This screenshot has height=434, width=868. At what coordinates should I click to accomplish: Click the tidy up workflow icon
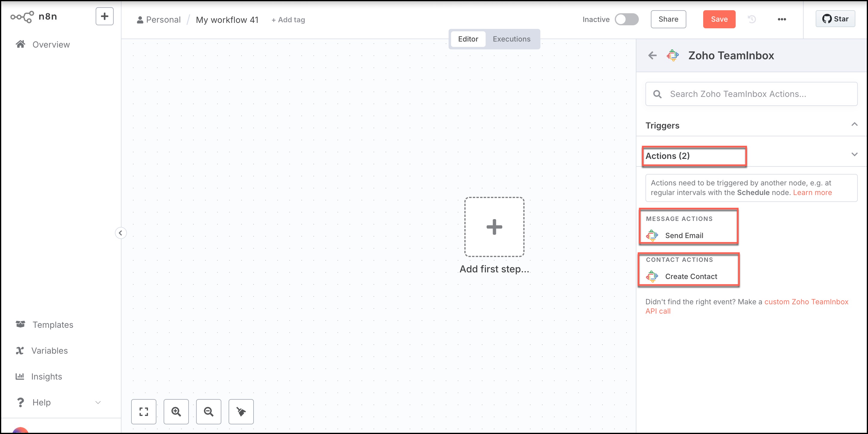point(241,411)
